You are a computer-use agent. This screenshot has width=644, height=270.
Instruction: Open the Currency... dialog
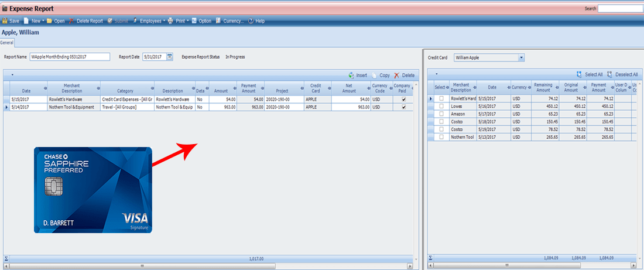[229, 21]
